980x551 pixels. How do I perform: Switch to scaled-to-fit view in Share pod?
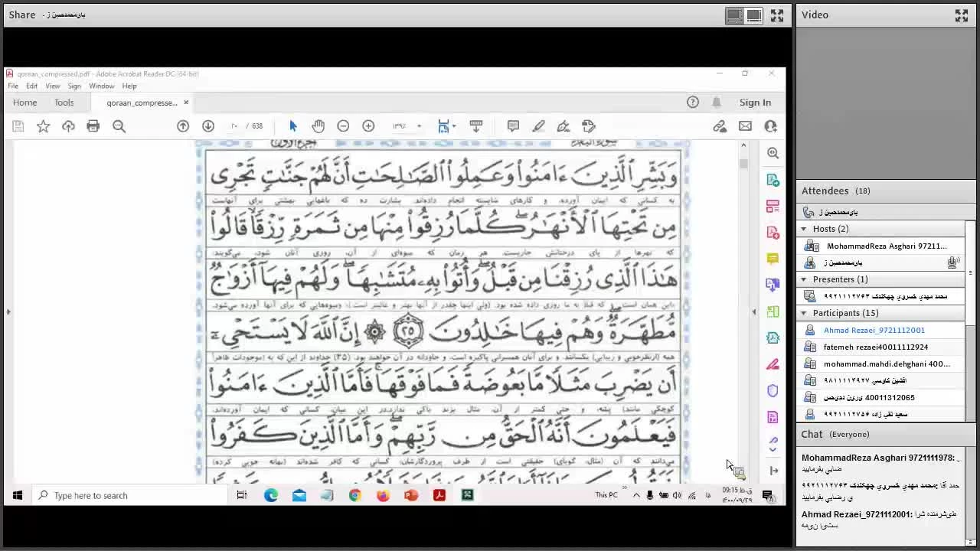pos(734,15)
